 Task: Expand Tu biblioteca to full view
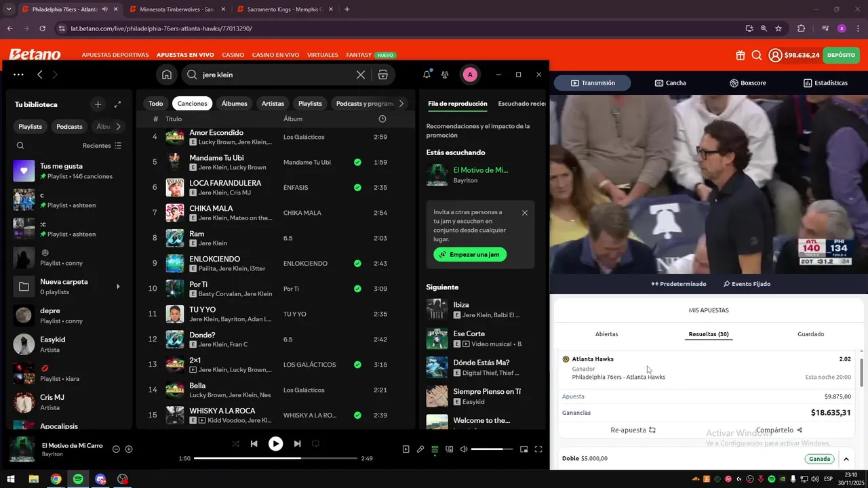(117, 104)
